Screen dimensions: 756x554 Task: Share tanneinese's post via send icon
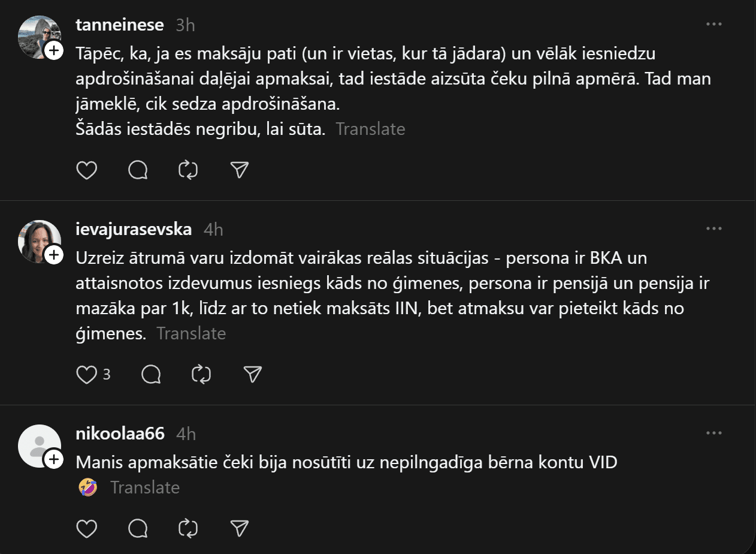point(239,171)
